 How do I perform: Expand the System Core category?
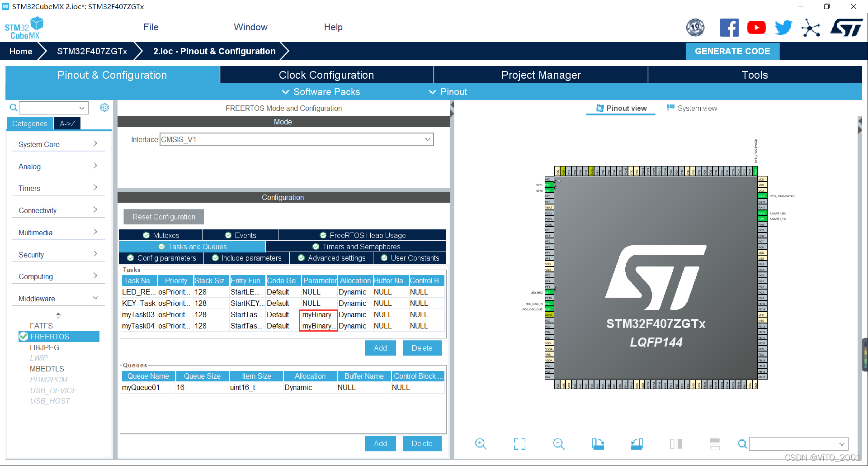[59, 144]
